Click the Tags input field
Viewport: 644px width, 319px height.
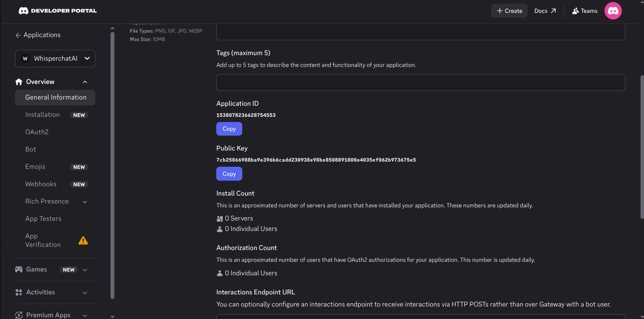click(x=420, y=83)
